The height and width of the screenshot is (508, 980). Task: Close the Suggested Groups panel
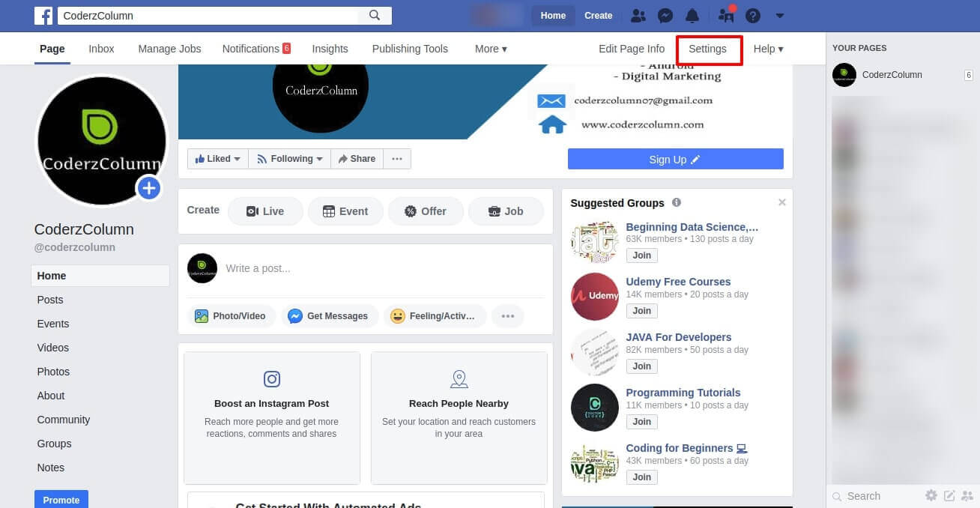(x=782, y=202)
